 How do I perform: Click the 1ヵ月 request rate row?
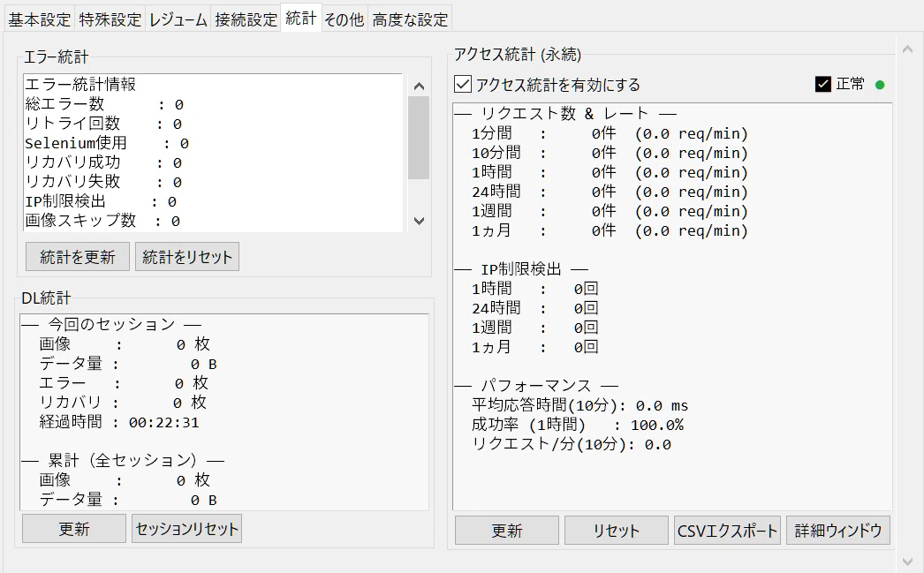[610, 230]
